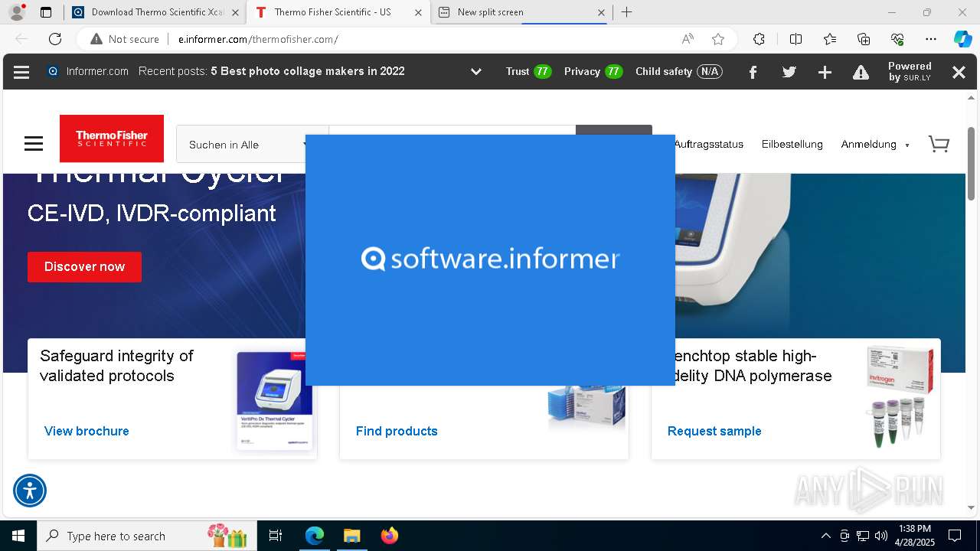The image size is (980, 551).
Task: Click the VeritiPro brochure thumbnail image
Action: tap(274, 400)
